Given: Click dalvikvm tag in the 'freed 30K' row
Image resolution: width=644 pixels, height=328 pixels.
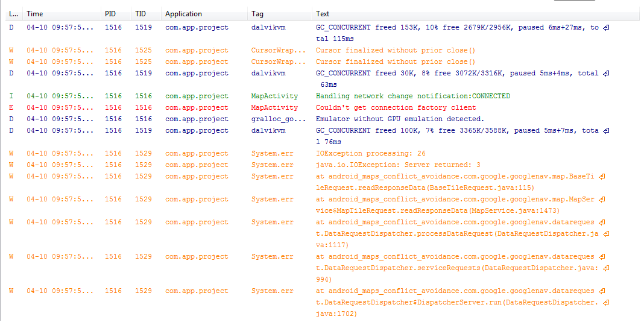Looking at the screenshot, I should pyautogui.click(x=268, y=73).
